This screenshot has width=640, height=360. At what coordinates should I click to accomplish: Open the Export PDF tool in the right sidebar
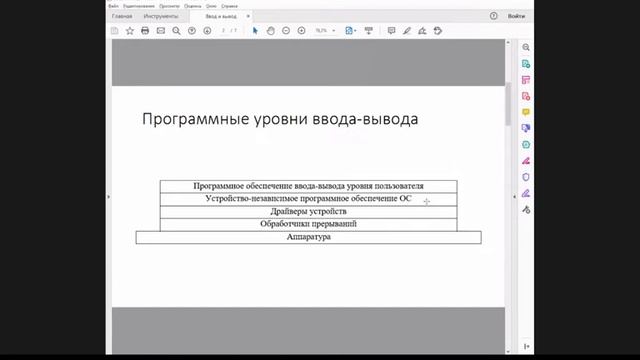tap(526, 64)
